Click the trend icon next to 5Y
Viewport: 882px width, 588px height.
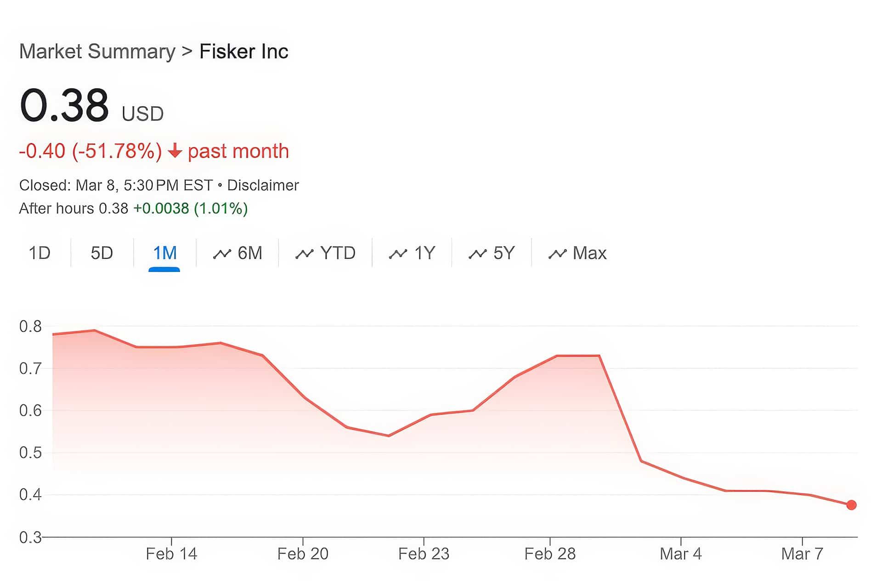(x=477, y=254)
